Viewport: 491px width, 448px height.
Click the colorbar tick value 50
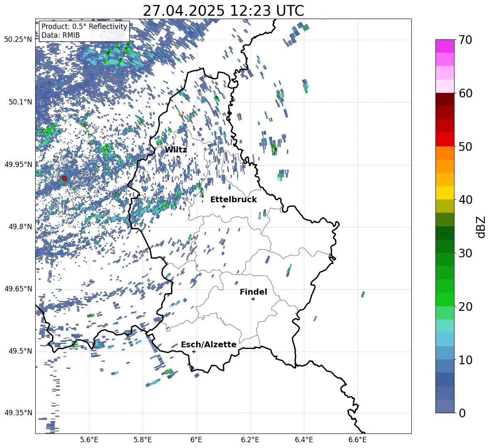tap(465, 147)
